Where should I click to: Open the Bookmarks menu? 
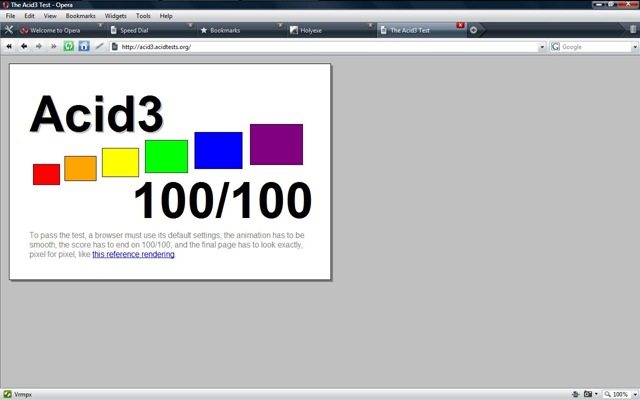(80, 16)
